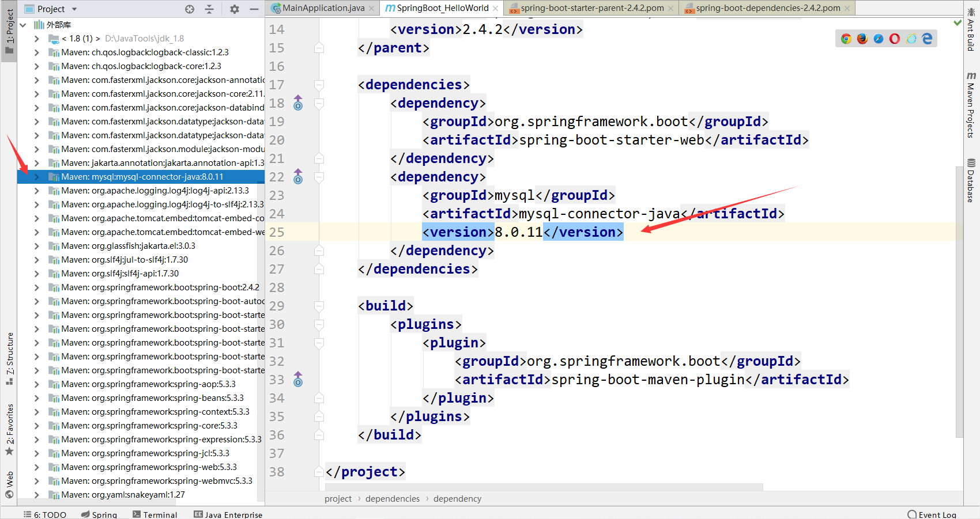Select jackson-core library row
Image resolution: width=980 pixels, height=519 pixels.
141,94
